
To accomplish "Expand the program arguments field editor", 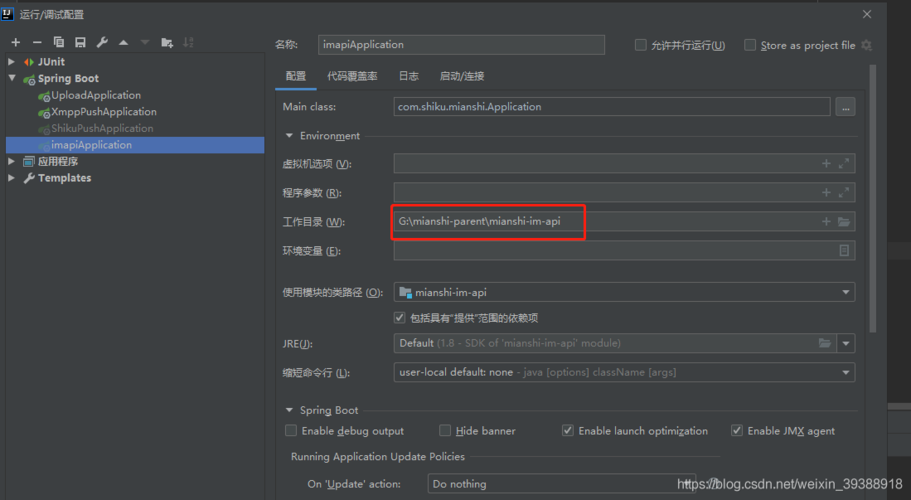I will pos(844,192).
